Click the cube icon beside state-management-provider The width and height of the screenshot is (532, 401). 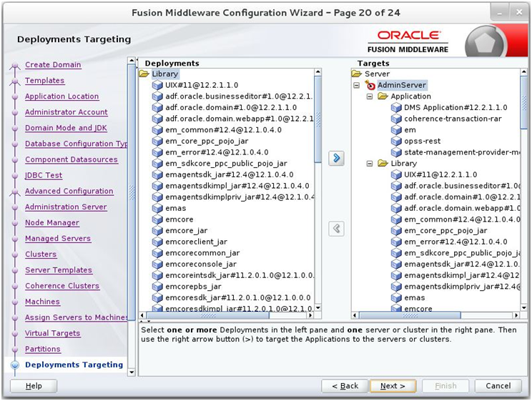(x=396, y=152)
